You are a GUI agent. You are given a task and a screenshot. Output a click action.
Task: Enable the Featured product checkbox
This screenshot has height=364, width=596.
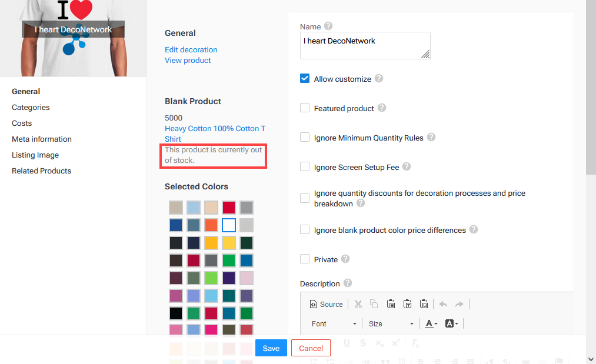304,108
